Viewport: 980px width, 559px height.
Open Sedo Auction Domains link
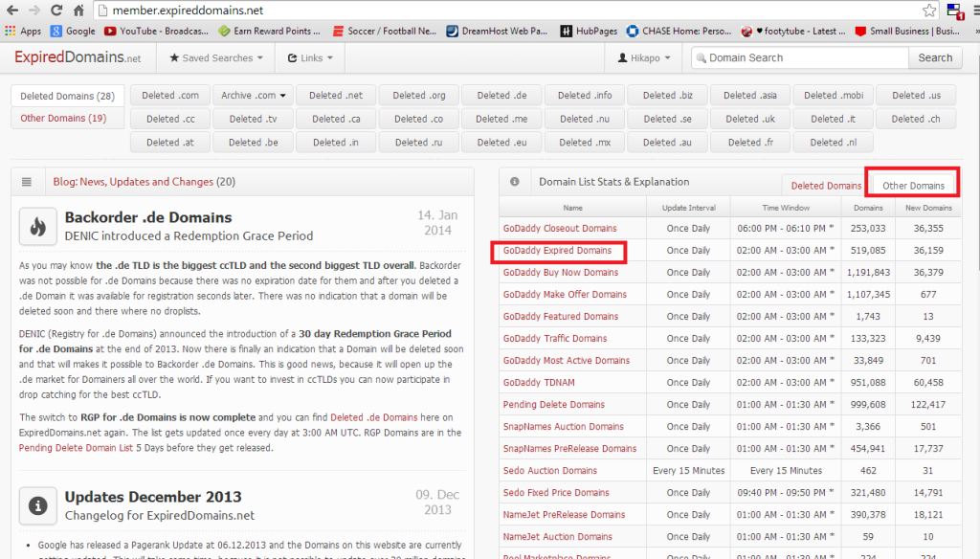(550, 471)
